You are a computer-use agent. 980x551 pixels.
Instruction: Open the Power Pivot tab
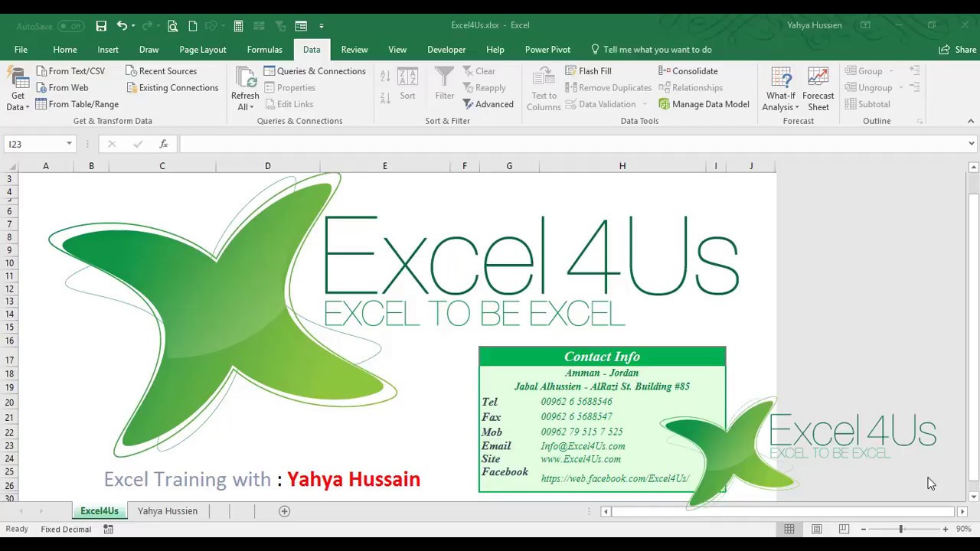547,50
